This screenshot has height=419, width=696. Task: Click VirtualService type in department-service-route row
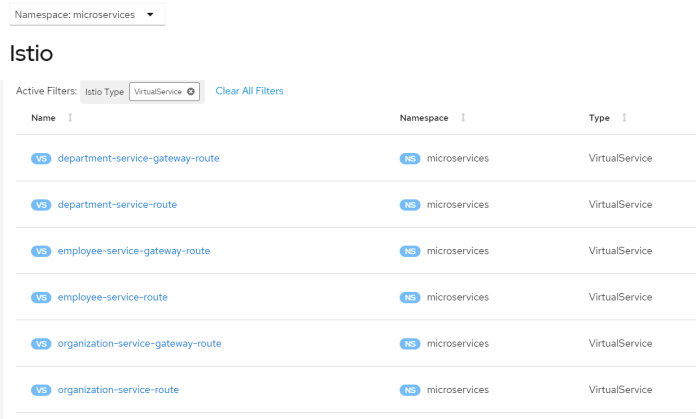click(620, 205)
